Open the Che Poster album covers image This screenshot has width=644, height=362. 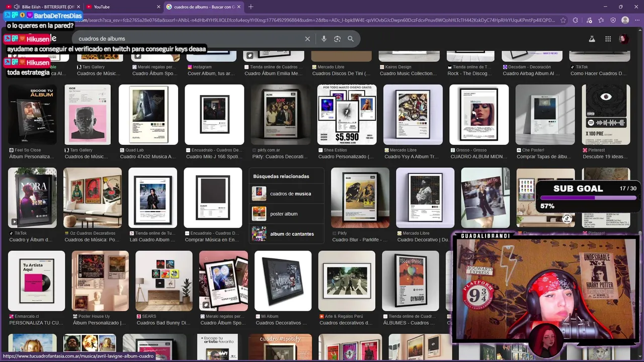pyautogui.click(x=545, y=115)
